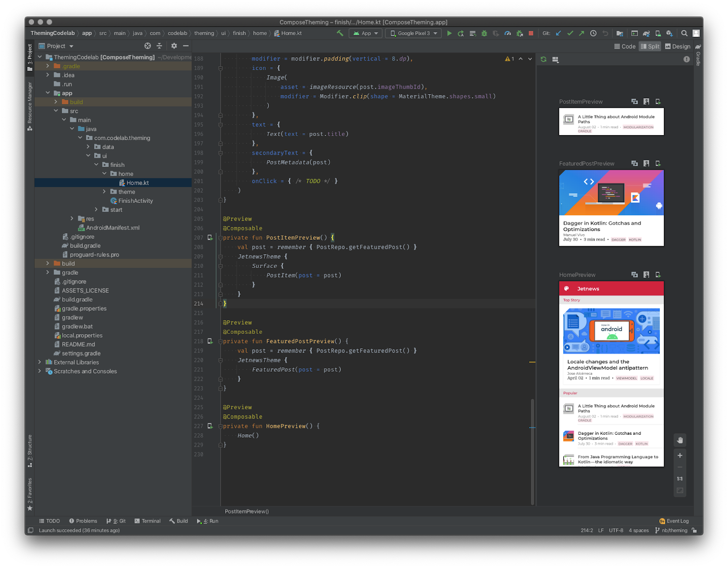The width and height of the screenshot is (728, 568).
Task: Switch editor to Design view
Action: [x=677, y=46]
